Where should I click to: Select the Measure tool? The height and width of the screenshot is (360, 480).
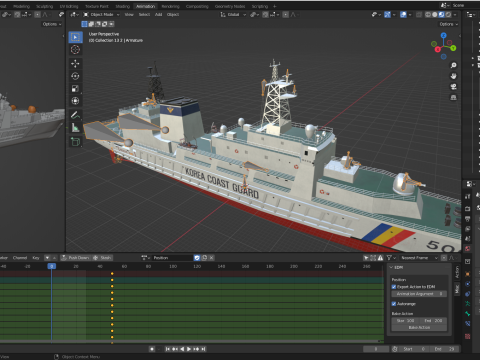point(75,128)
